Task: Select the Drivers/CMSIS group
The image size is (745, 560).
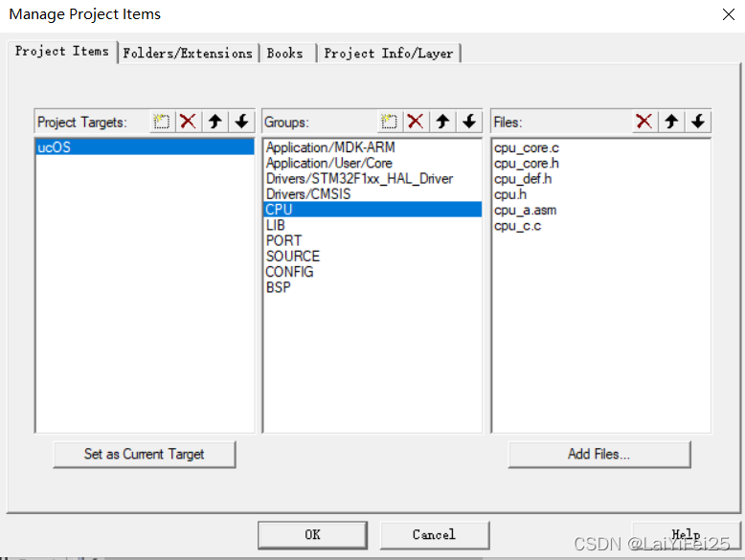Action: 372,193
